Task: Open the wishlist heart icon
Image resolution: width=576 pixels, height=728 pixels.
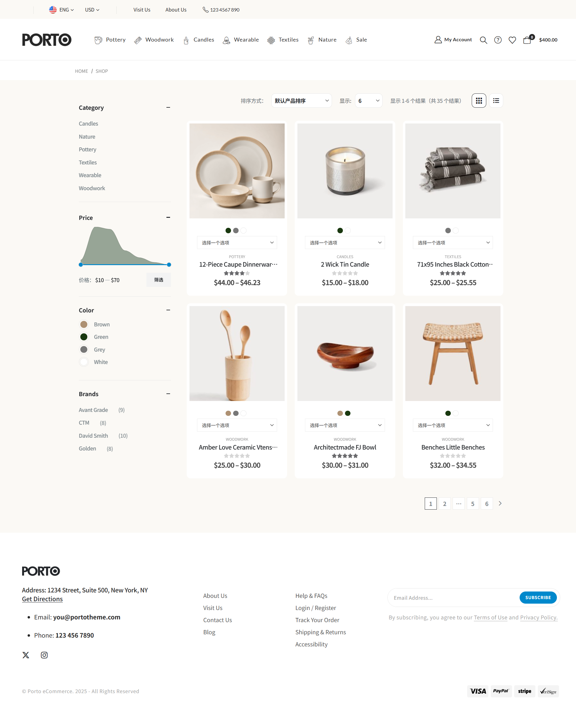Action: click(512, 40)
